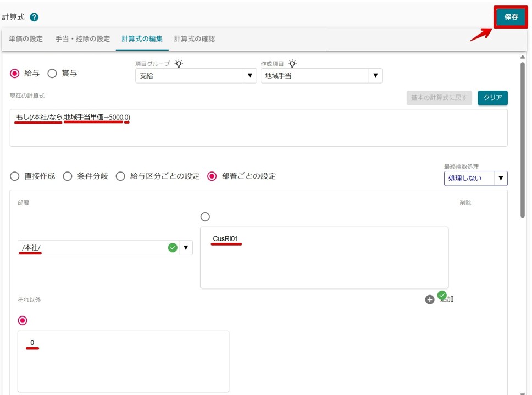Click the 部署 column label
This screenshot has height=395, width=532.
pos(23,203)
